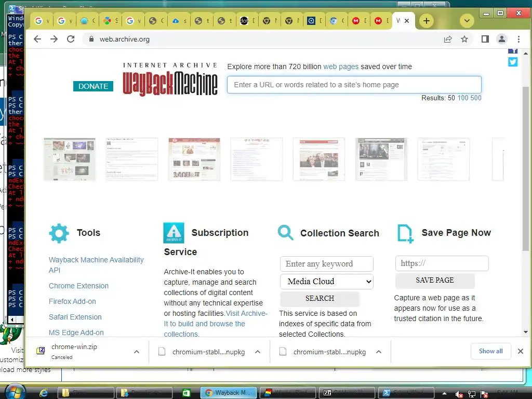Open the Firefox Add-on link
The height and width of the screenshot is (399, 532).
72,301
